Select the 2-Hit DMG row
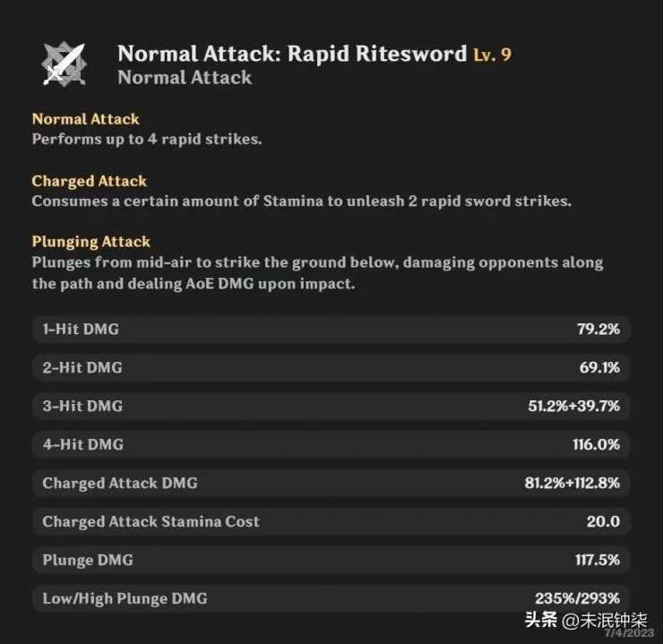663x644 pixels. [x=331, y=367]
